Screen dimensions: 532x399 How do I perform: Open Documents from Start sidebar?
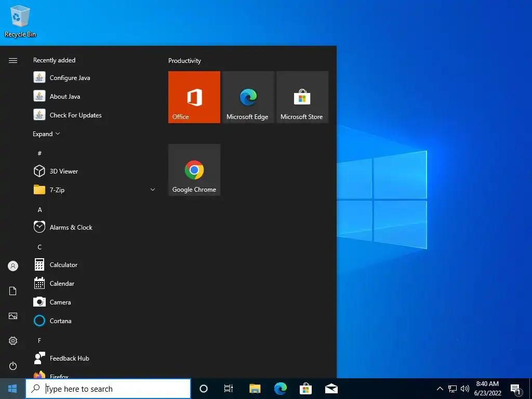tap(13, 291)
